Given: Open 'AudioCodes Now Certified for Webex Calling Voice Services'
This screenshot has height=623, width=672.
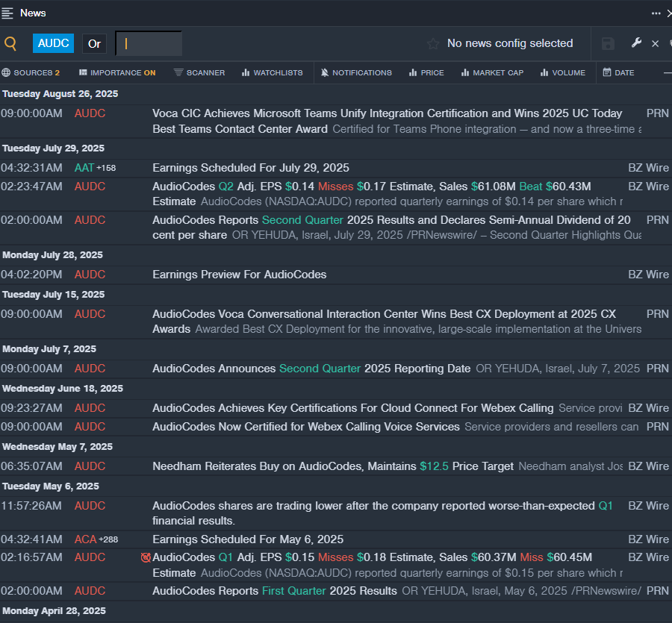Looking at the screenshot, I should coord(396,427).
